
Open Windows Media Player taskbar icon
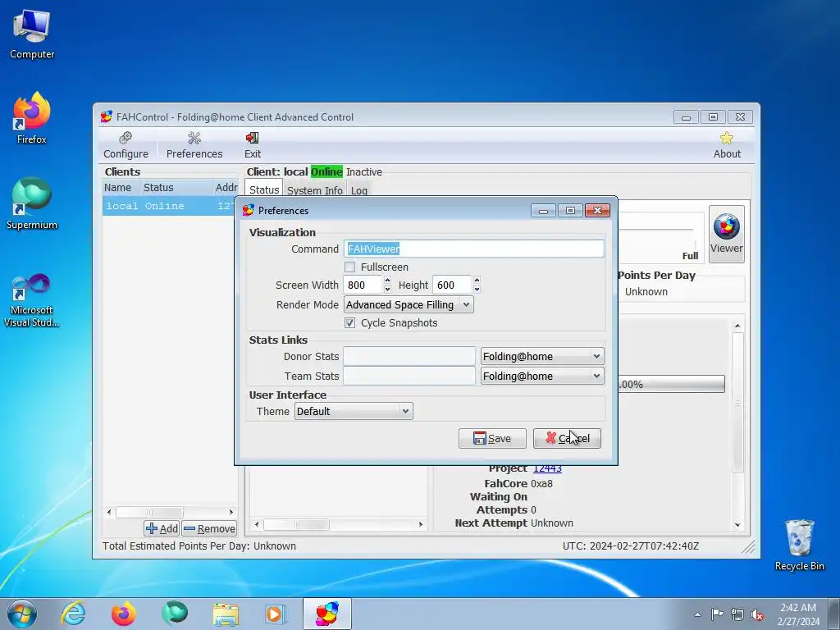click(276, 614)
